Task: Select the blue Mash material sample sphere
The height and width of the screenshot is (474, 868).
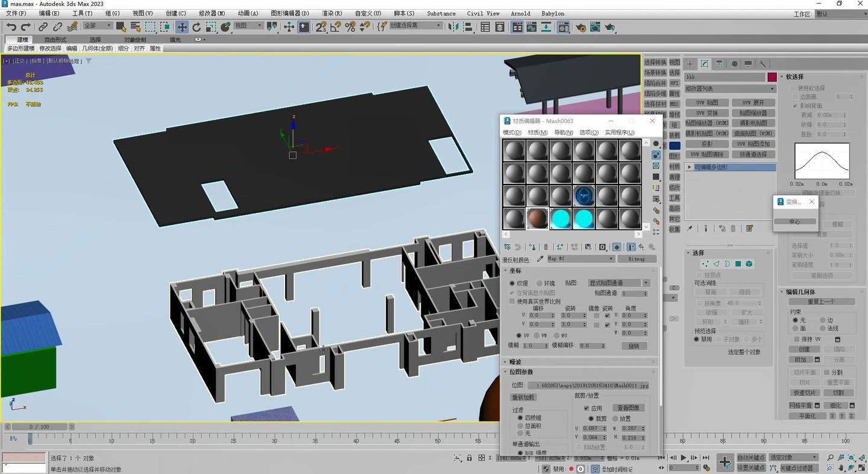Action: (x=583, y=196)
